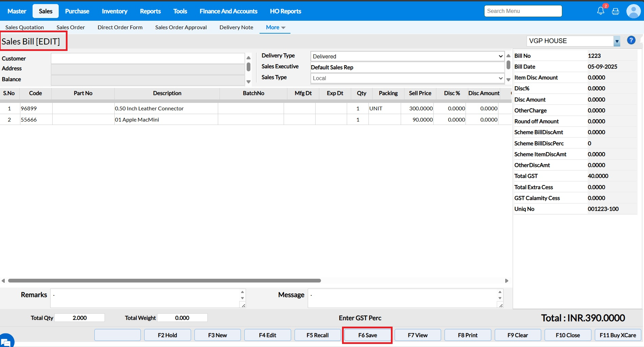
Task: Open the chat support bubble icon
Action: tap(6, 342)
